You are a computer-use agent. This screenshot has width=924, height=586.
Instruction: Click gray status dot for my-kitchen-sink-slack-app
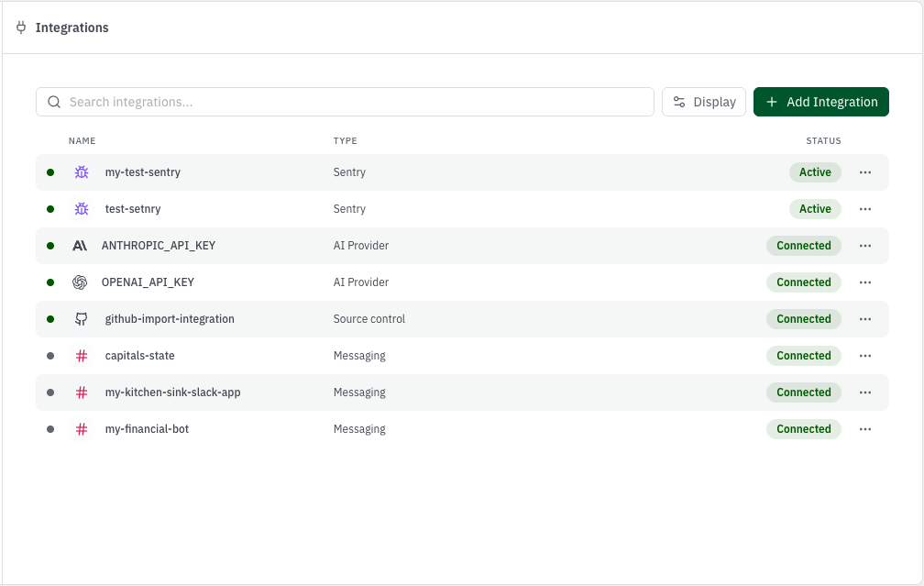(x=50, y=393)
